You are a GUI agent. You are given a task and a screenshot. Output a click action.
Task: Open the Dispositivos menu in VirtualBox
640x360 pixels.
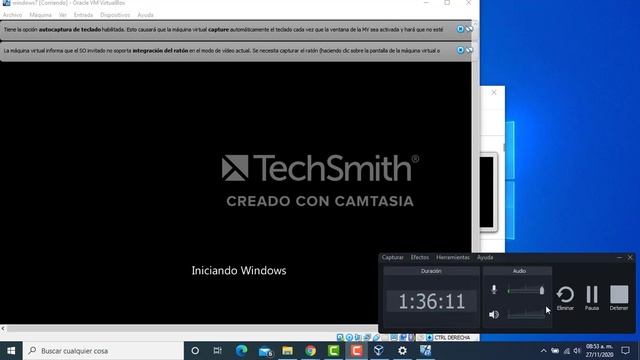[115, 15]
